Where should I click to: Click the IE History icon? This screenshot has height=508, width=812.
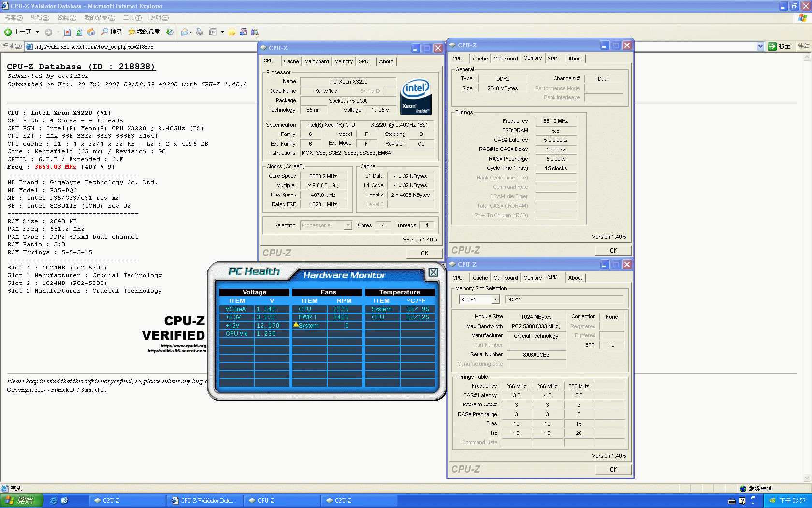click(170, 32)
